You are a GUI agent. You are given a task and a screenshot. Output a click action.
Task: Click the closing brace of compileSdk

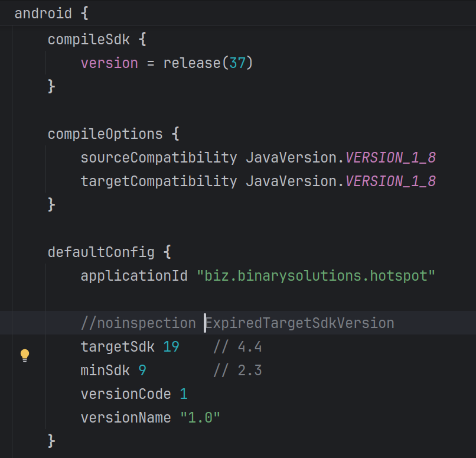click(x=51, y=87)
